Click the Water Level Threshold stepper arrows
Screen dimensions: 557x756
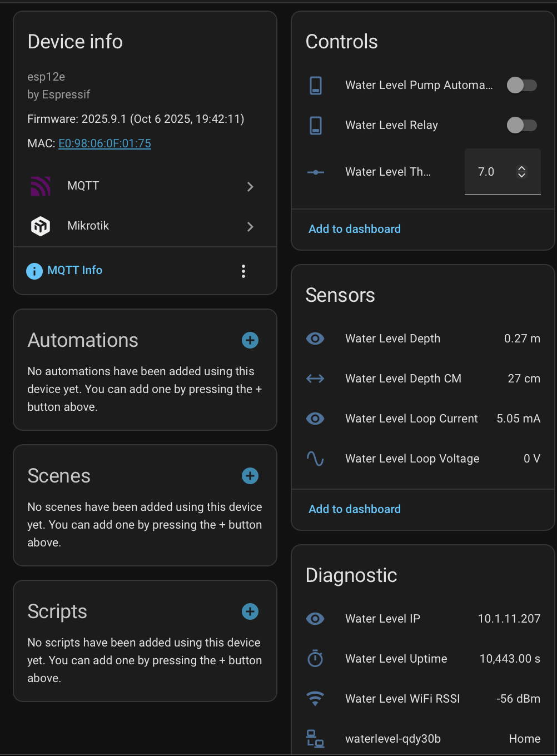(521, 172)
